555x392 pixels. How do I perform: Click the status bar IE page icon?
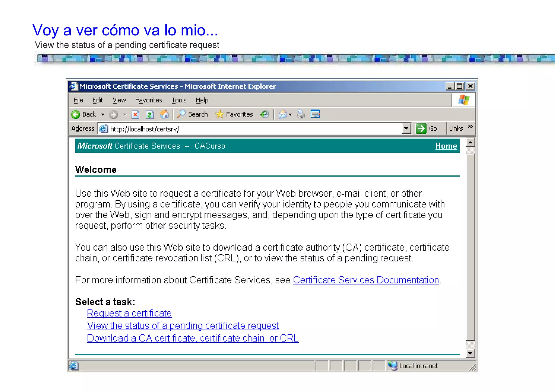pyautogui.click(x=74, y=366)
